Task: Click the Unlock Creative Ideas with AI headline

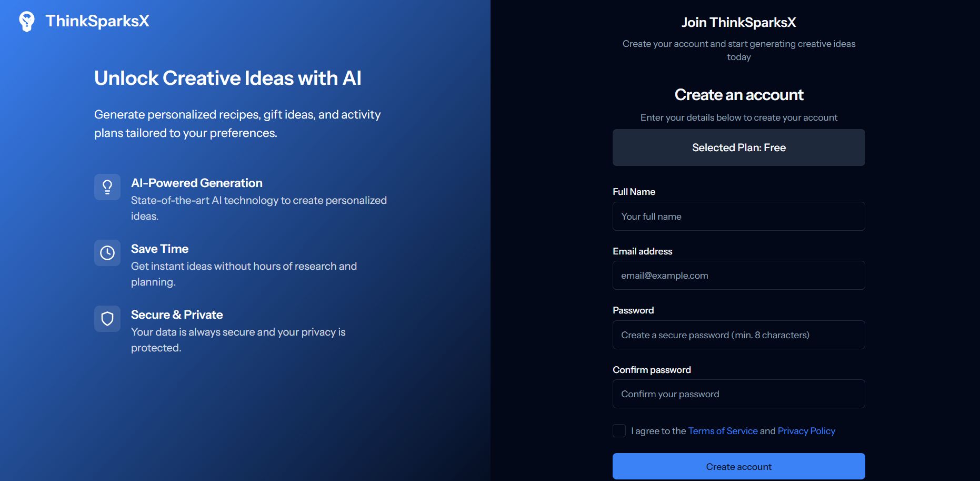Action: click(227, 78)
